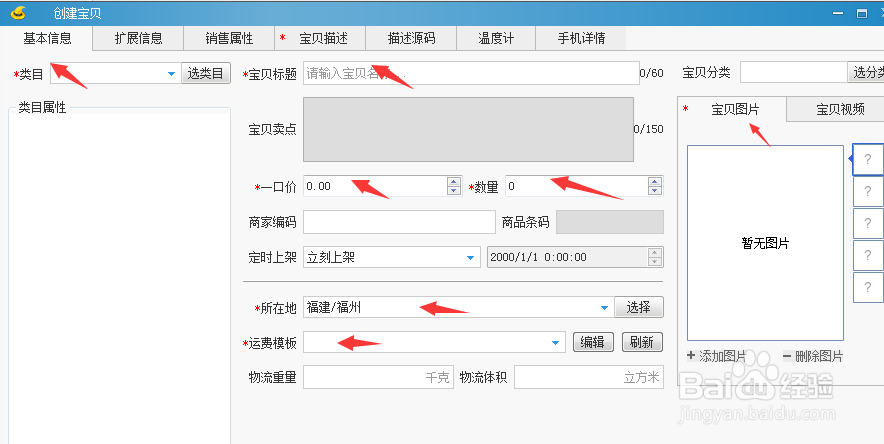Decrease 数量 with the down arrow
The height and width of the screenshot is (444, 884).
click(655, 190)
